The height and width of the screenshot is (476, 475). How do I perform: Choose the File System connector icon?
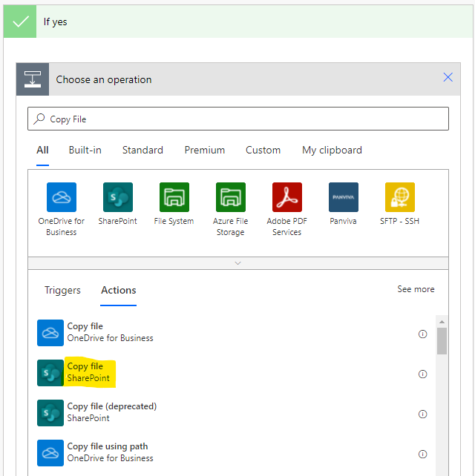point(174,197)
